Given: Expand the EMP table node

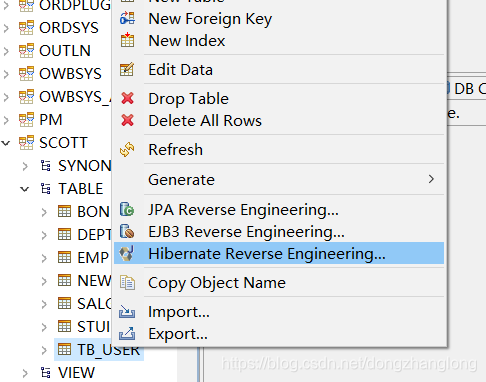Looking at the screenshot, I should (44, 258).
